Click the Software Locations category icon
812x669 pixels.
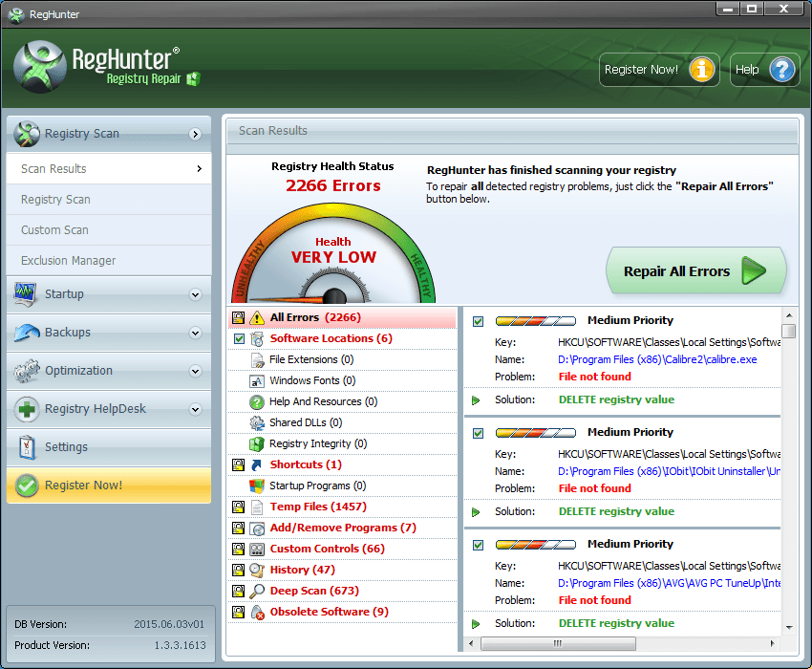(257, 339)
